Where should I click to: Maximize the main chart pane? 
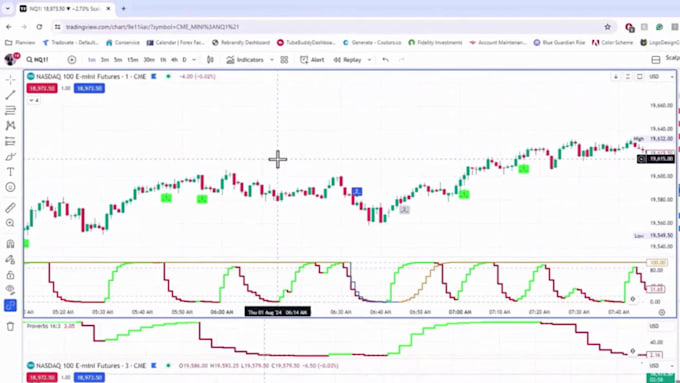click(x=640, y=77)
